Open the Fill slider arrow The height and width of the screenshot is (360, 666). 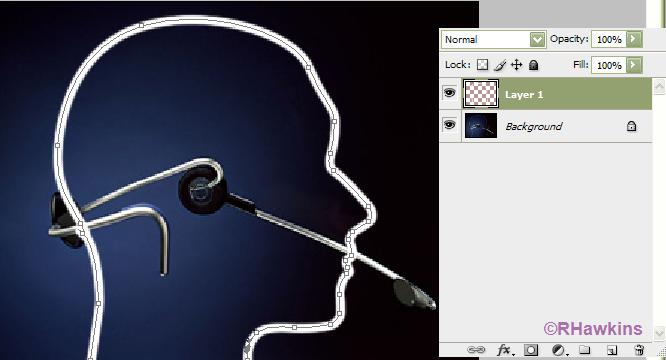tap(633, 65)
